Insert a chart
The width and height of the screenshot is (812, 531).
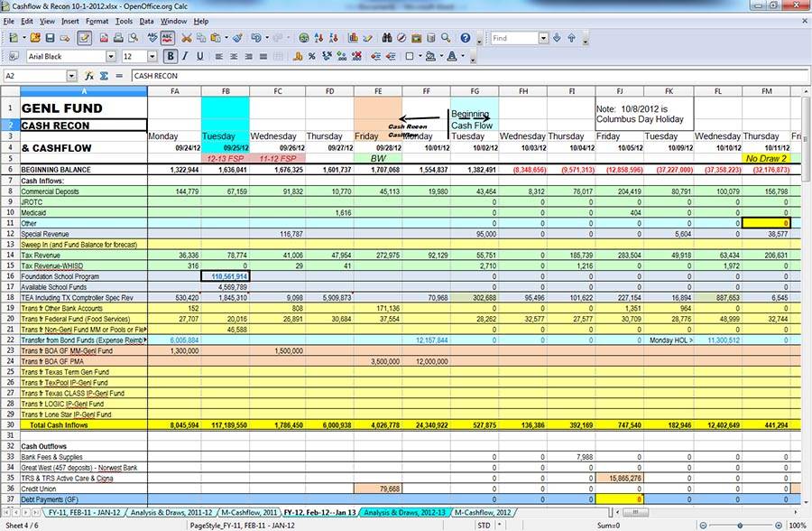353,38
